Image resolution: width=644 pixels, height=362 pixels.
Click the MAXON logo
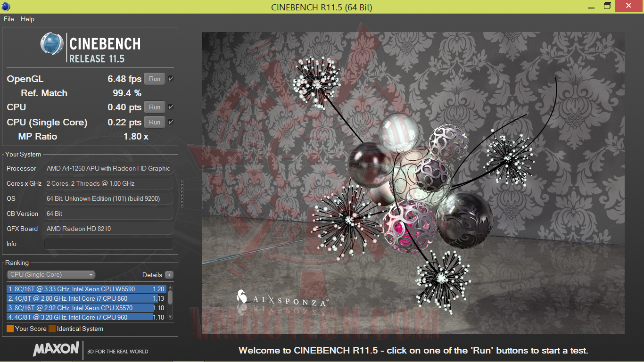(x=56, y=349)
